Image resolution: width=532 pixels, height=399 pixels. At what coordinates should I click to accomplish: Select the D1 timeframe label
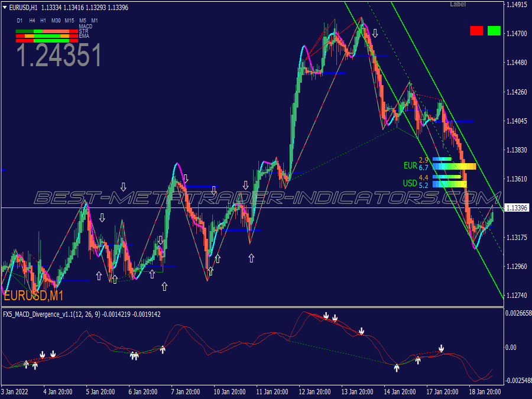click(20, 21)
